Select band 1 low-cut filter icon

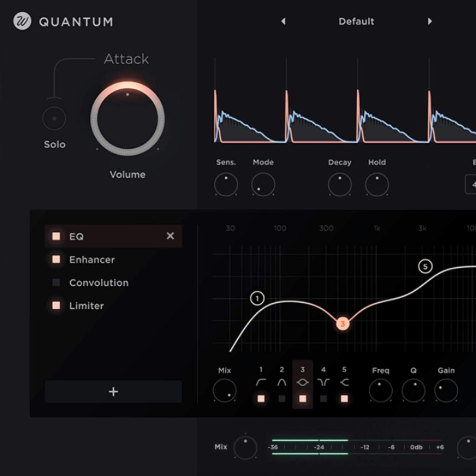[261, 382]
